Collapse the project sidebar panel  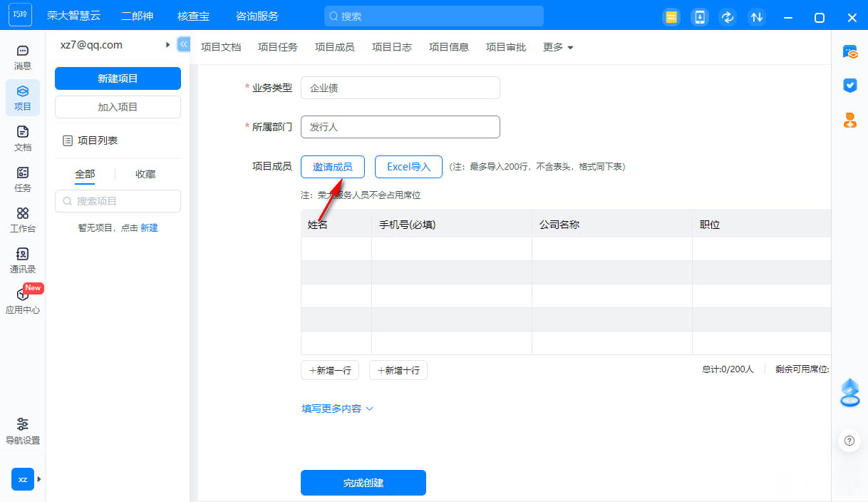tap(183, 44)
